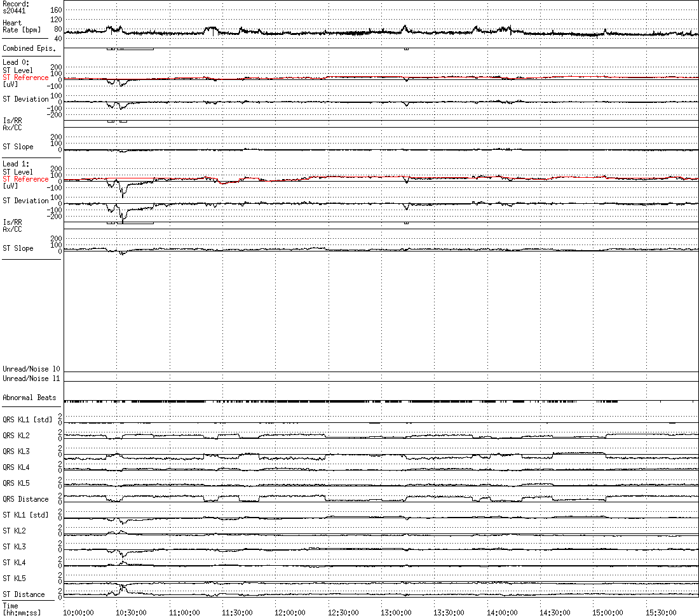Click the 13:00:00 time axis label
This screenshot has height=616, width=699.
click(x=395, y=612)
